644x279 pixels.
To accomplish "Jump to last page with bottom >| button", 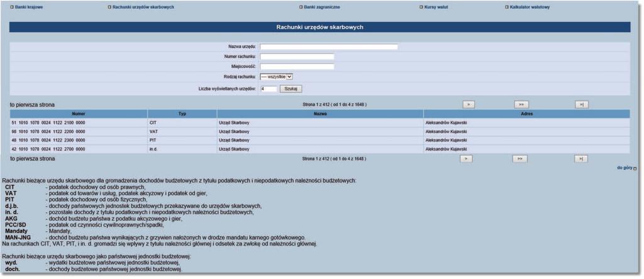I will [581, 159].
